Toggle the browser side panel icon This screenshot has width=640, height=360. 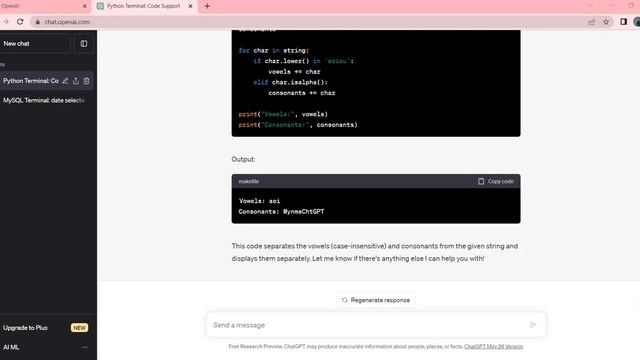point(623,22)
